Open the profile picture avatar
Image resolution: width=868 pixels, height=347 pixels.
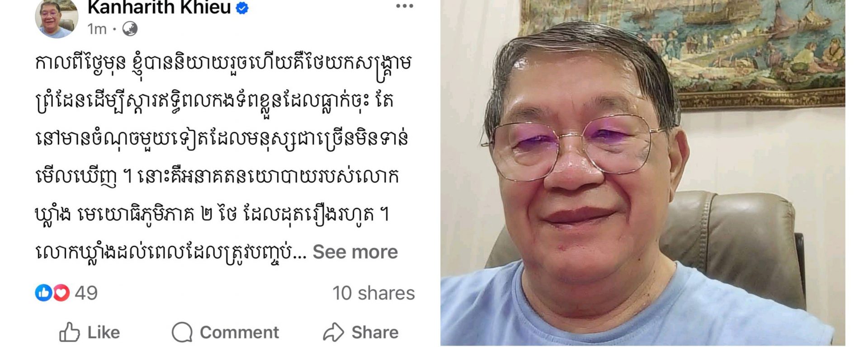[x=57, y=18]
